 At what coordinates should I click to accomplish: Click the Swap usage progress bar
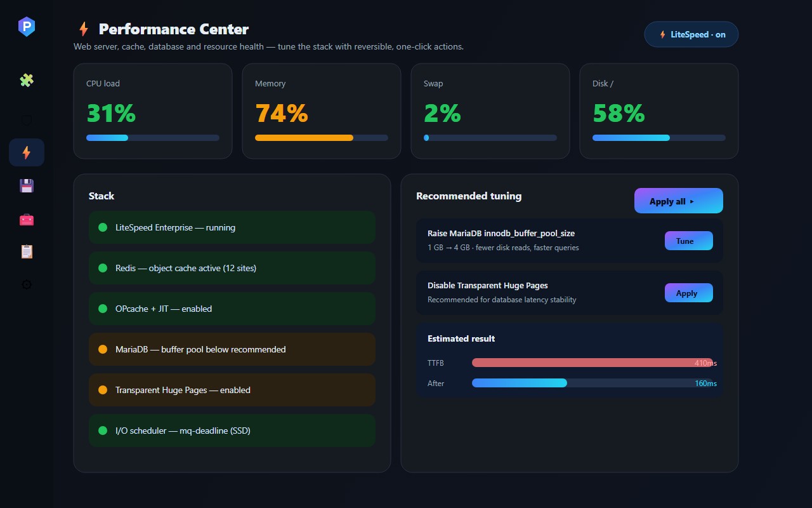click(x=490, y=138)
